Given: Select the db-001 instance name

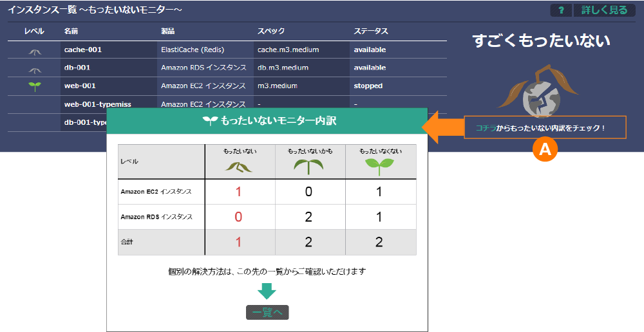Looking at the screenshot, I should click(x=77, y=68).
